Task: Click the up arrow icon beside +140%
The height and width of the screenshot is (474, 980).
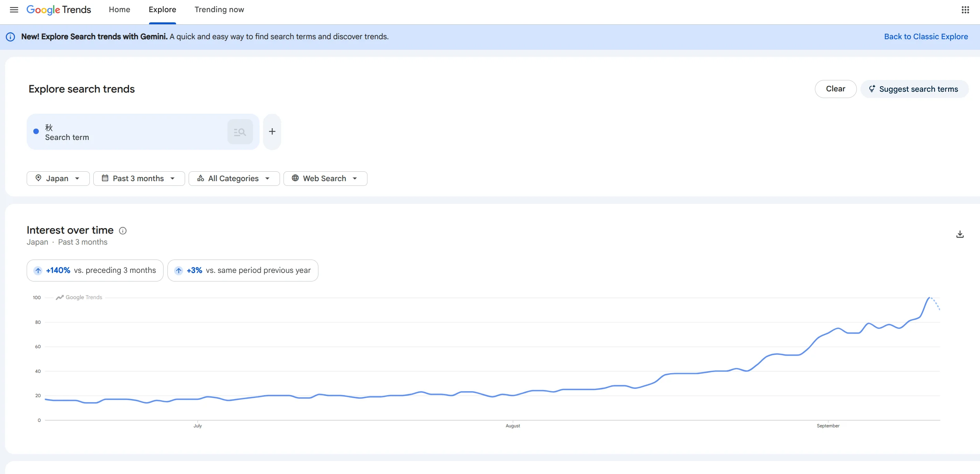Action: click(x=38, y=271)
